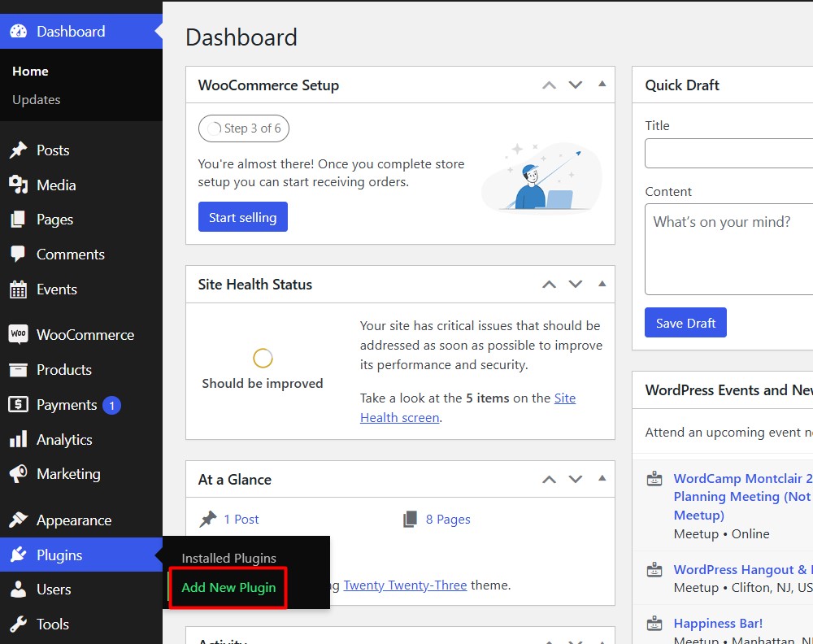
Task: Click the Tools wrench icon
Action: coord(19,624)
